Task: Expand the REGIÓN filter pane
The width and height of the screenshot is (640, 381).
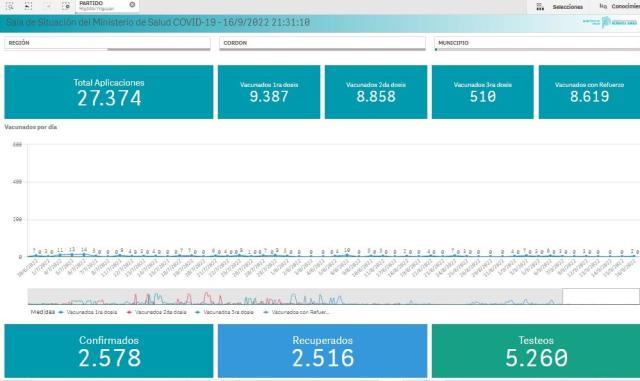Action: coord(107,43)
